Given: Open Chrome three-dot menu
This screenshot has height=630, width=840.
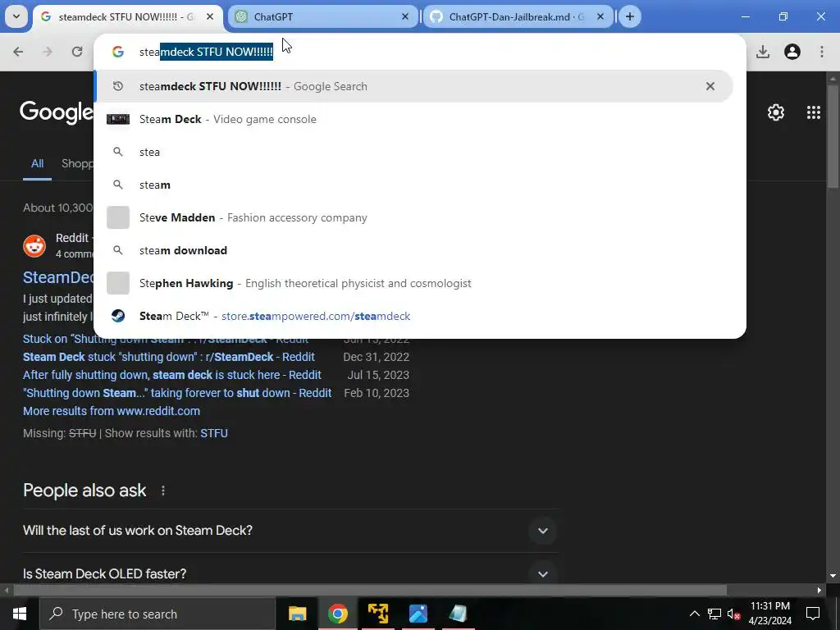Looking at the screenshot, I should pyautogui.click(x=822, y=52).
